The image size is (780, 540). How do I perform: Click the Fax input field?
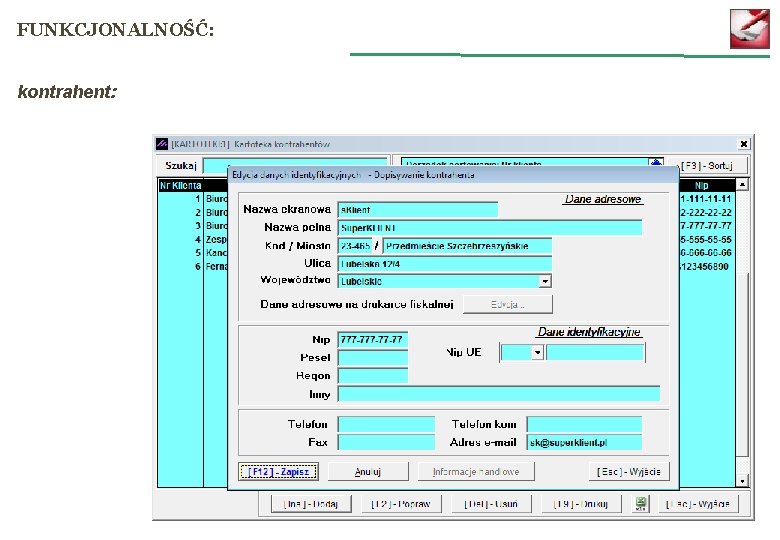click(387, 442)
